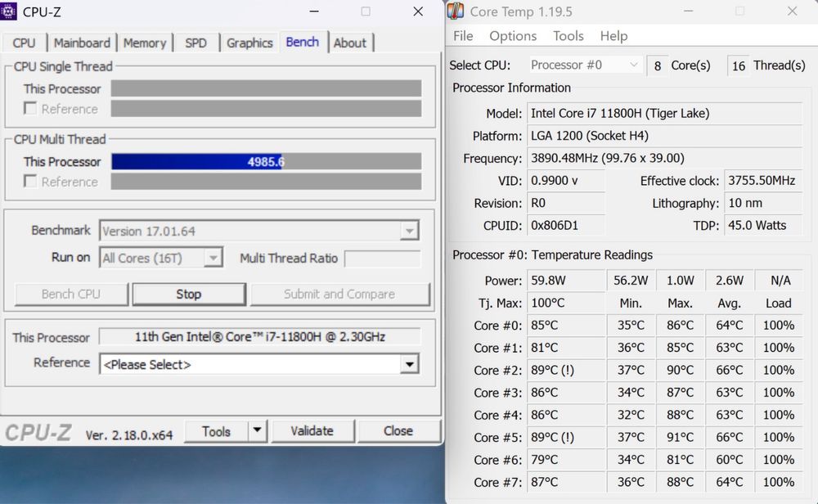The height and width of the screenshot is (504, 818).
Task: Open the Core Temp Tools menu
Action: pos(569,36)
